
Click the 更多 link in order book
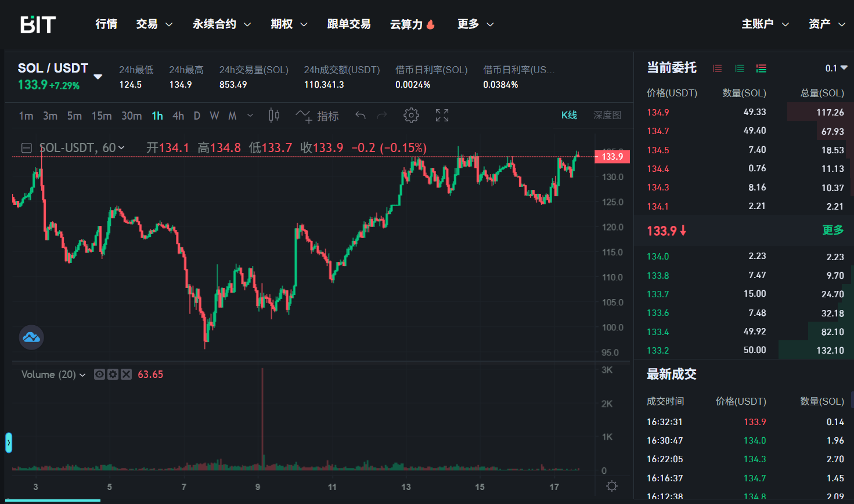833,231
